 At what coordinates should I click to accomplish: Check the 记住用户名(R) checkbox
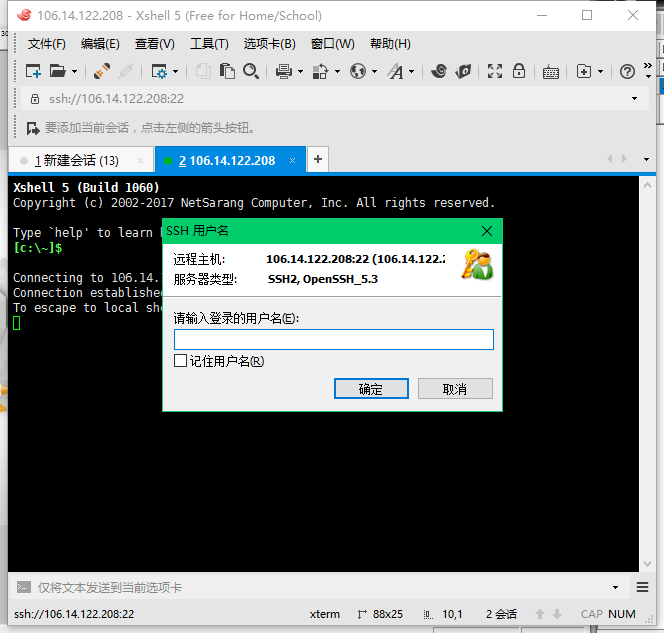180,361
